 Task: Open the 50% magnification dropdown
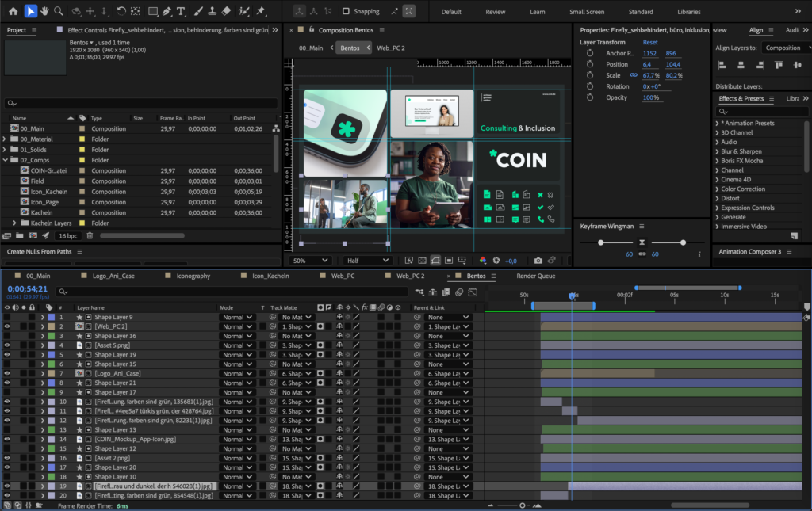tap(310, 261)
